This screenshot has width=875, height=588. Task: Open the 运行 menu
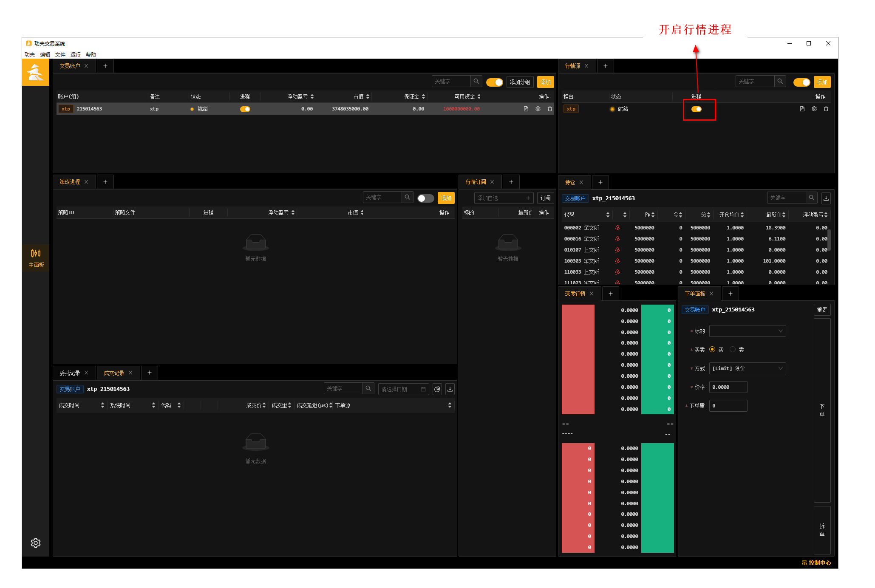[x=76, y=54]
